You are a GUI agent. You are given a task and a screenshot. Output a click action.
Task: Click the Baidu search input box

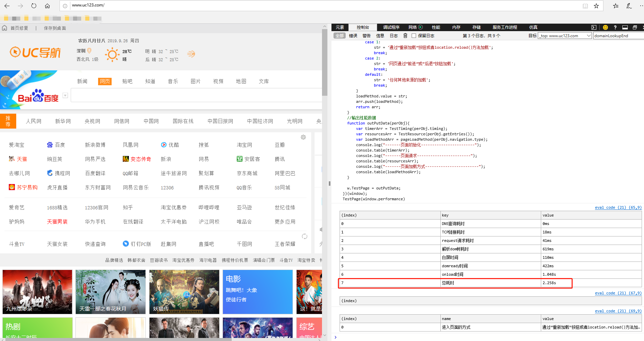196,95
